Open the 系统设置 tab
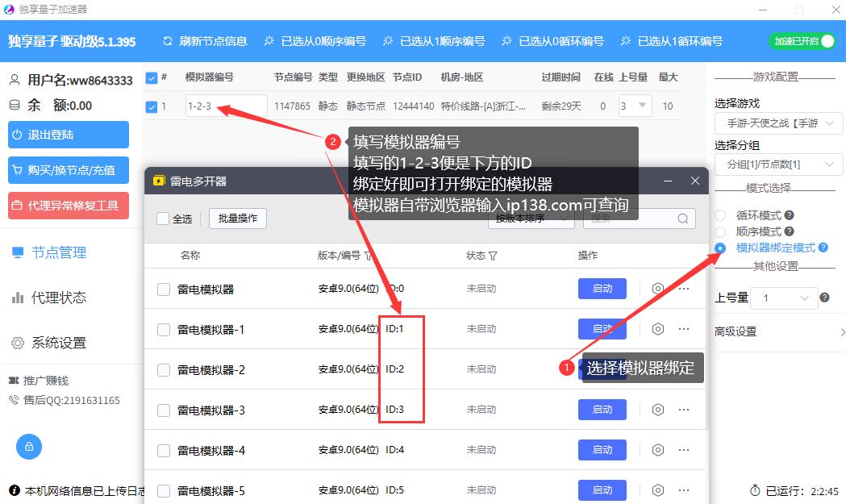The image size is (846, 504). point(50,344)
